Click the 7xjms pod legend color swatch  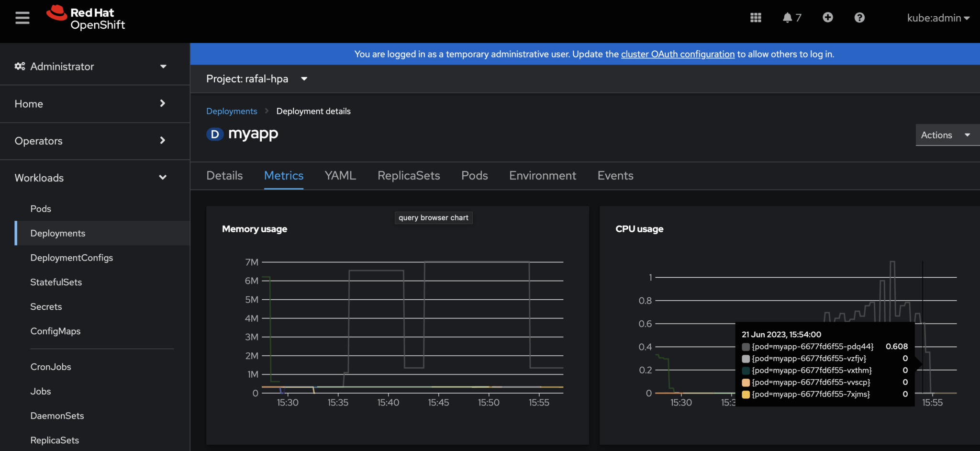click(x=746, y=395)
